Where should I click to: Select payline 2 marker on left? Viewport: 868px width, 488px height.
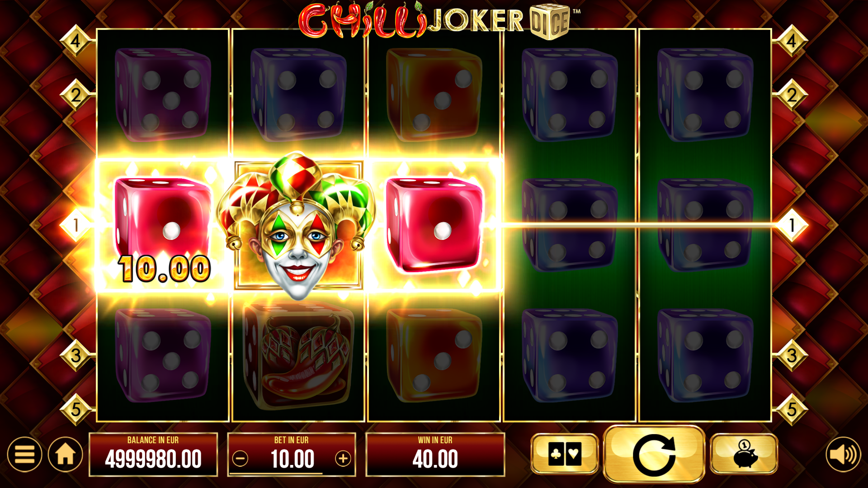(76, 95)
